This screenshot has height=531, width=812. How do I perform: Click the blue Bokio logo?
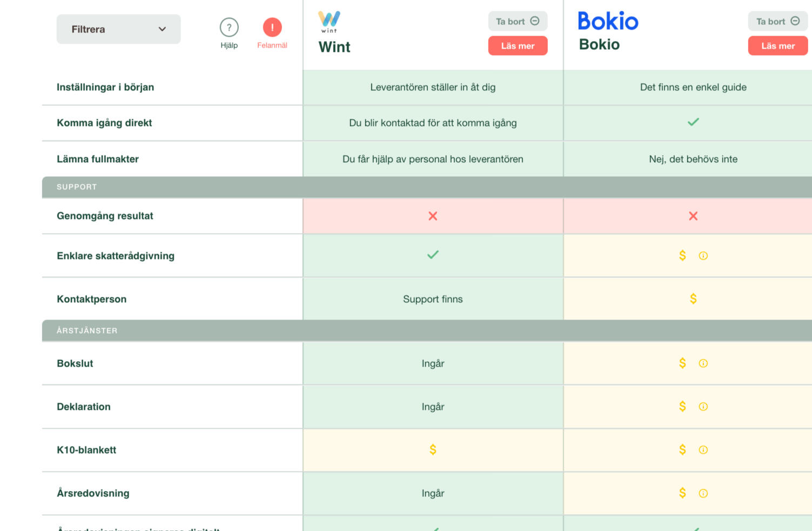coord(608,21)
